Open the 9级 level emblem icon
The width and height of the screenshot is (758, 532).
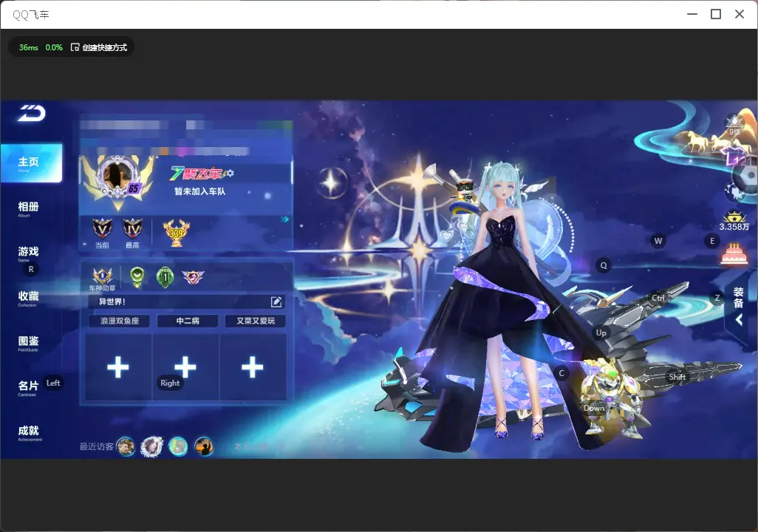(734, 125)
